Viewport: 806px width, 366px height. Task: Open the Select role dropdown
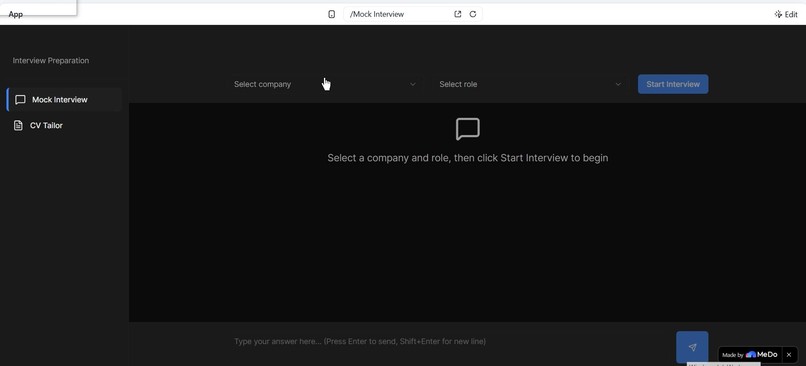click(x=530, y=84)
